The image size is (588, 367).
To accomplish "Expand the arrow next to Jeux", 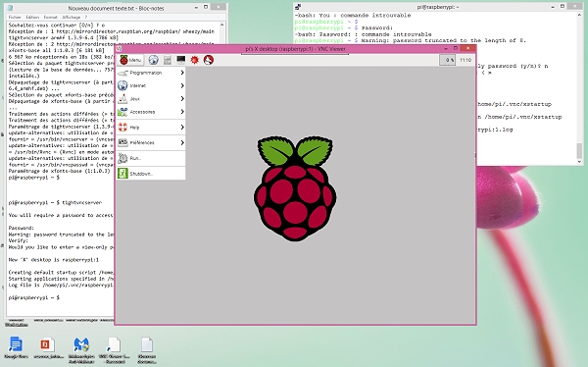I will (x=182, y=99).
